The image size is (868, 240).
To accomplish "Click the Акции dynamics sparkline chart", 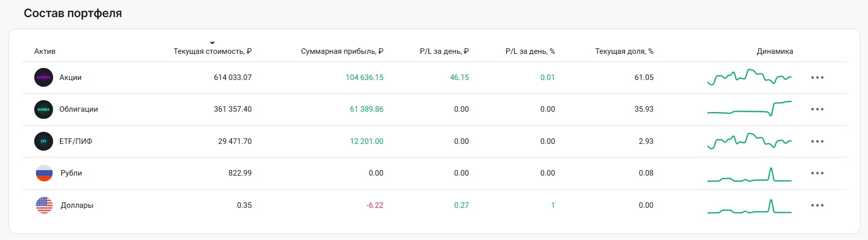I will 749,77.
